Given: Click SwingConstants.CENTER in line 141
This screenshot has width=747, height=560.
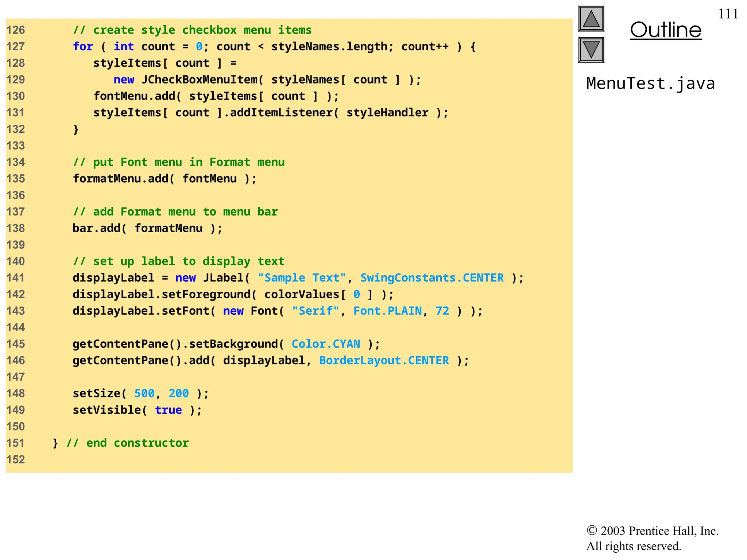Looking at the screenshot, I should pyautogui.click(x=431, y=278).
